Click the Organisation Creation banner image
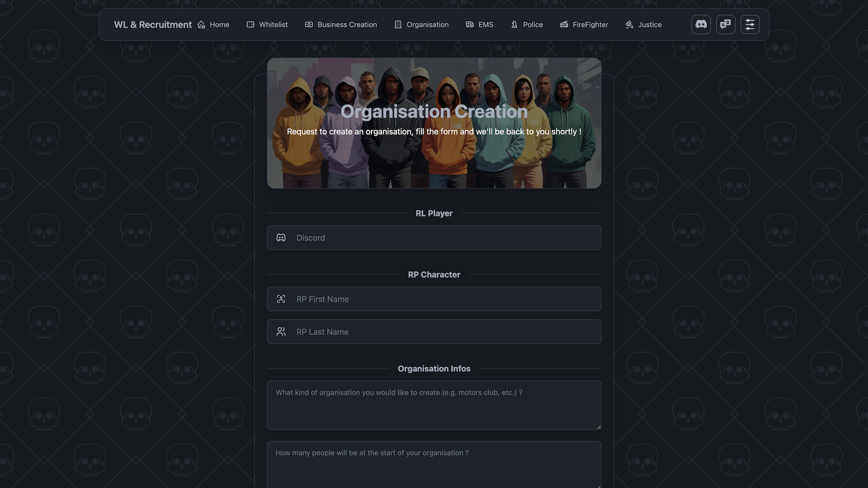 [434, 123]
